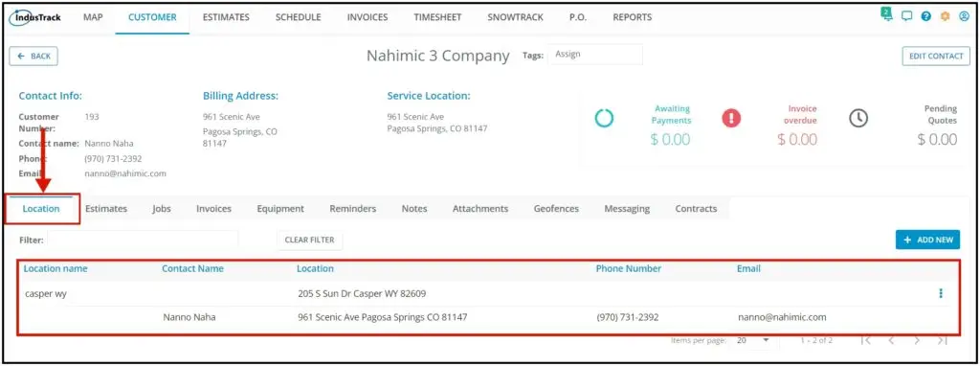The height and width of the screenshot is (366, 980).
Task: Switch to the Estimates tab
Action: tap(106, 209)
